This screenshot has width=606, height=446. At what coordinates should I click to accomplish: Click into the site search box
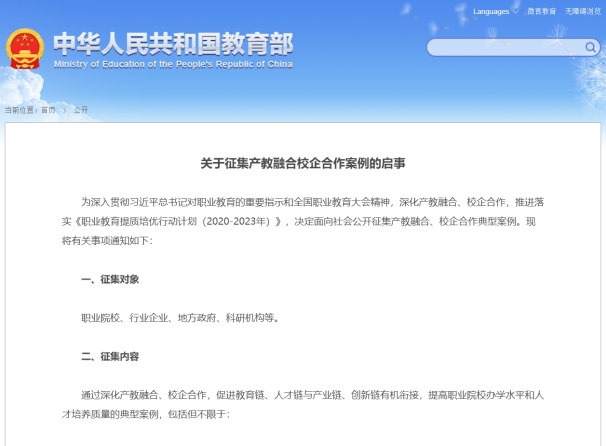[505, 47]
